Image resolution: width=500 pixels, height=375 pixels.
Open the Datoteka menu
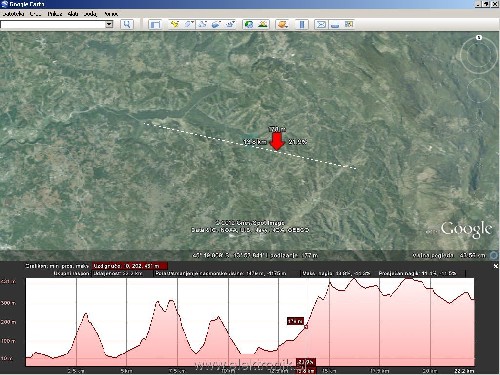[x=13, y=14]
